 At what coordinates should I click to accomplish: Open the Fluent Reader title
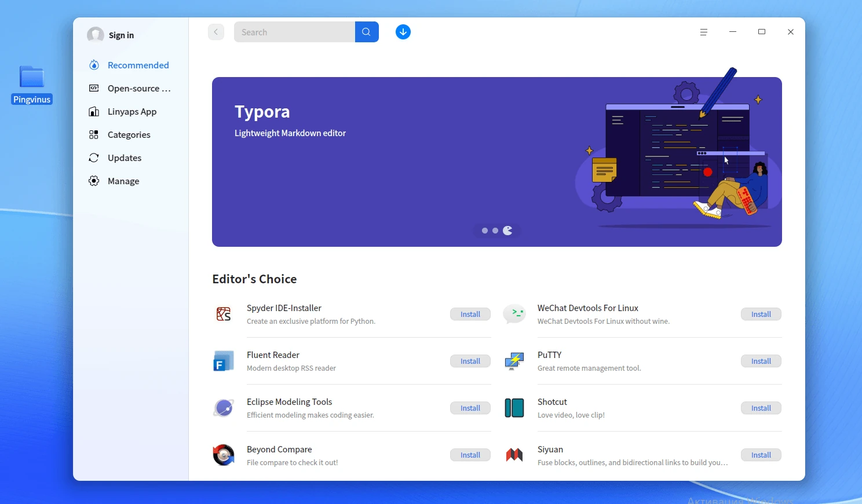tap(273, 355)
